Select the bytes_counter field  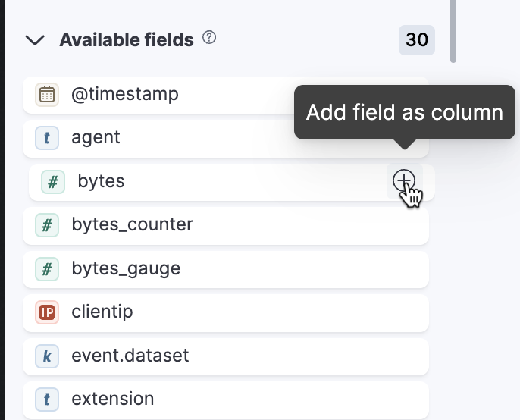pyautogui.click(x=226, y=226)
